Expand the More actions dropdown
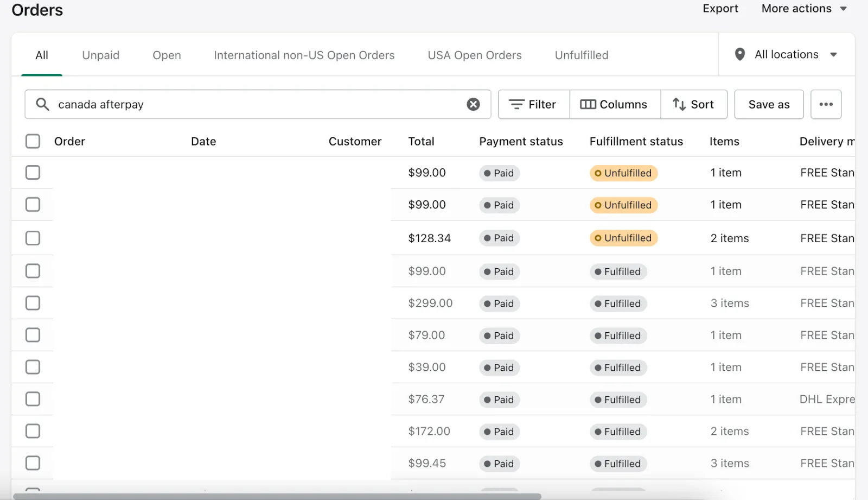This screenshot has width=868, height=500. click(x=804, y=9)
